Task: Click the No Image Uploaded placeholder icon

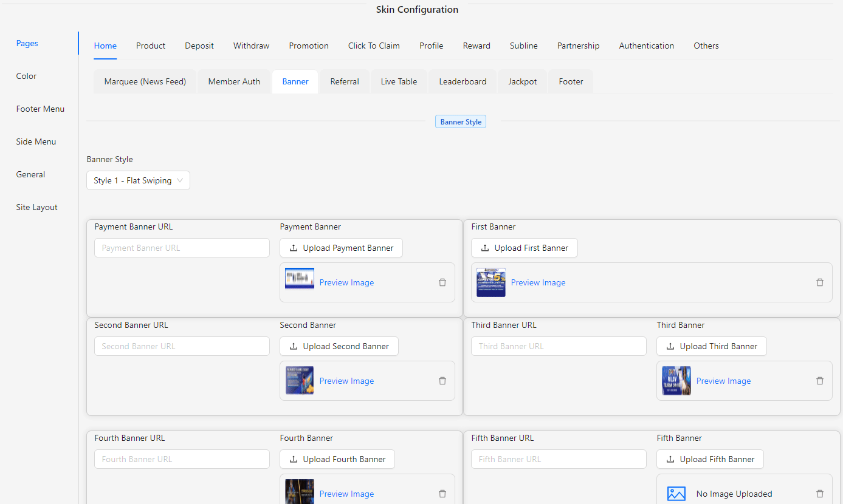Action: (676, 494)
